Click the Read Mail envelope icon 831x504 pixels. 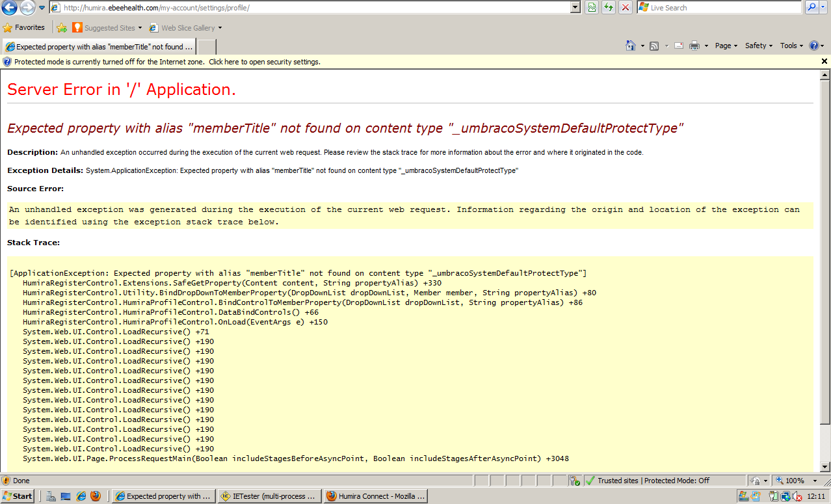click(679, 46)
